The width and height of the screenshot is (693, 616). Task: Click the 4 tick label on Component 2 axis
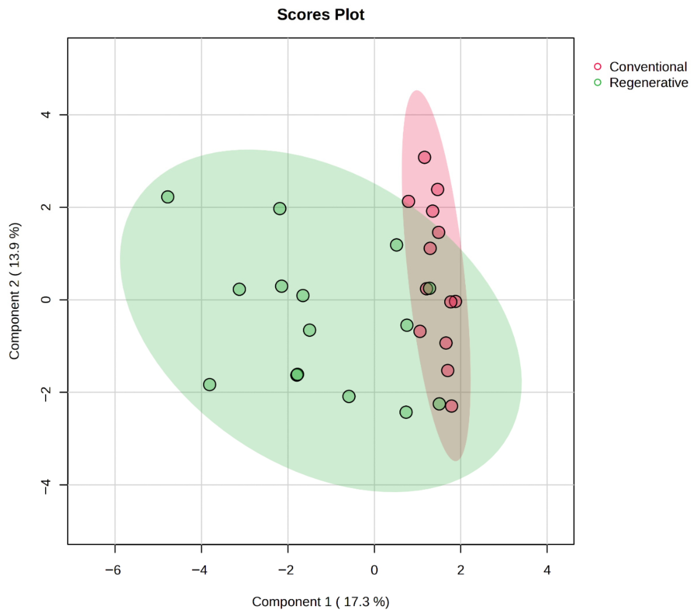coord(47,115)
